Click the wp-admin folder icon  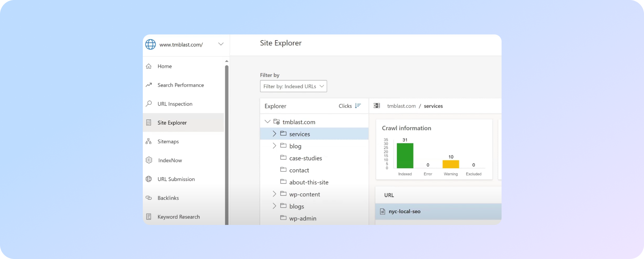283,218
